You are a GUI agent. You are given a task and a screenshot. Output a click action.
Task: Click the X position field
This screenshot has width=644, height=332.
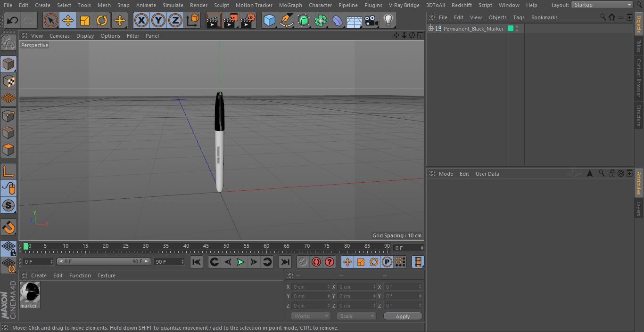point(311,287)
